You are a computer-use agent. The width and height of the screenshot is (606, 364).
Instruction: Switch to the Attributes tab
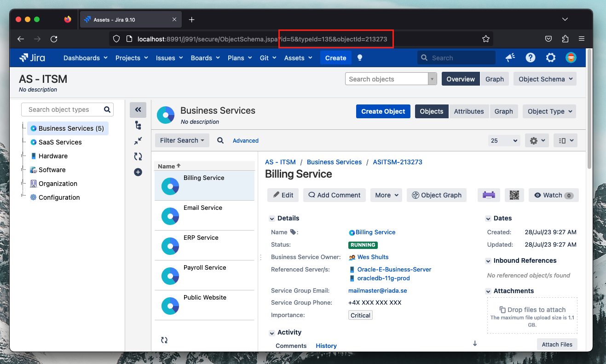[x=469, y=111]
